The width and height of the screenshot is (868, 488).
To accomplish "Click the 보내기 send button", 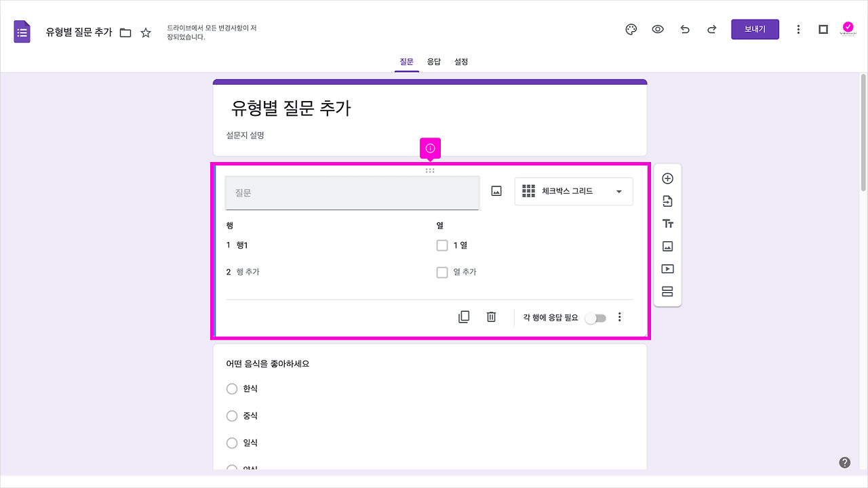I will pos(755,29).
